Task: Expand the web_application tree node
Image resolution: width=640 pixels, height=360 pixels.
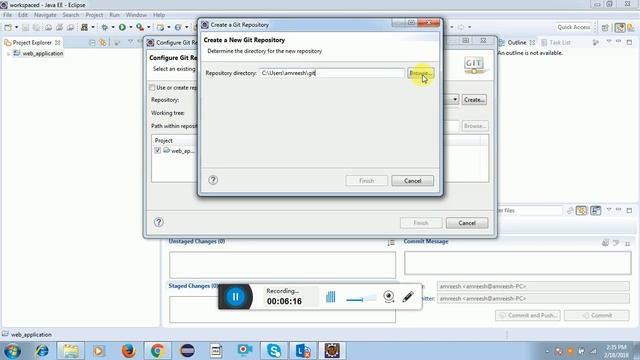Action: (8, 53)
